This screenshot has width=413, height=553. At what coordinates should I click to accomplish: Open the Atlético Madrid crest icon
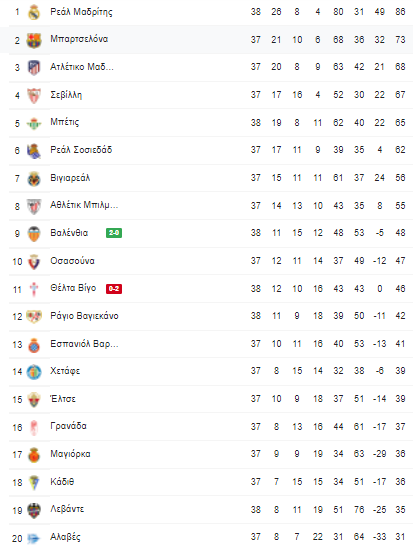coord(34,68)
